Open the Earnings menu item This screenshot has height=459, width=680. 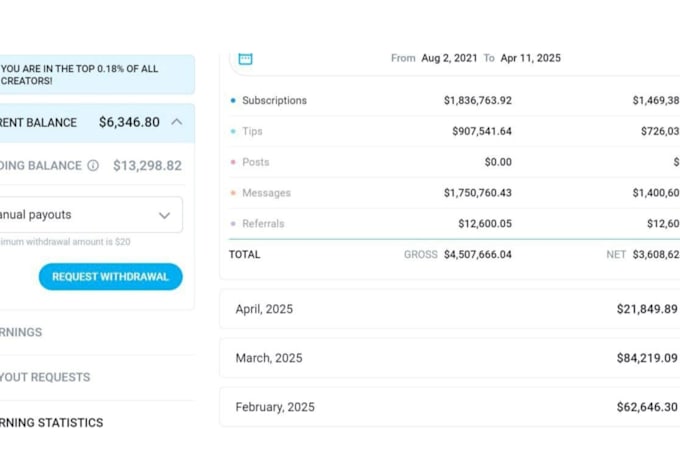click(x=21, y=332)
